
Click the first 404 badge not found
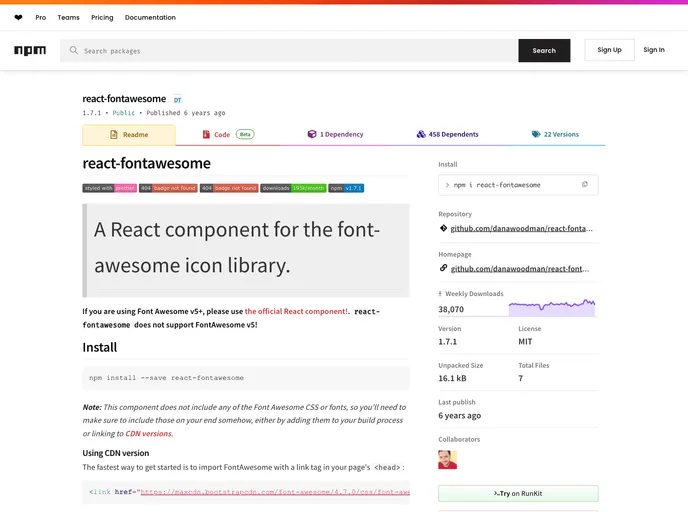tap(168, 188)
